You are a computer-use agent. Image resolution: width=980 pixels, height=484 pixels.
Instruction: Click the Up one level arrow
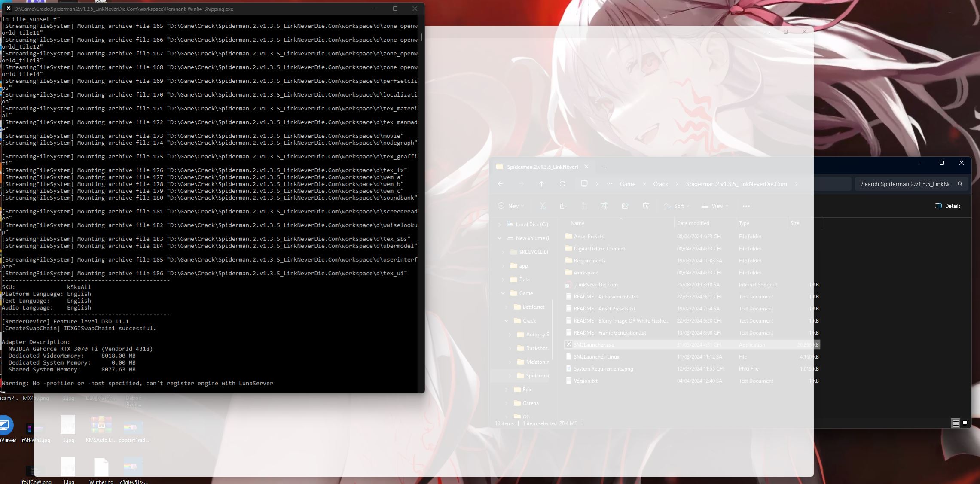(541, 184)
